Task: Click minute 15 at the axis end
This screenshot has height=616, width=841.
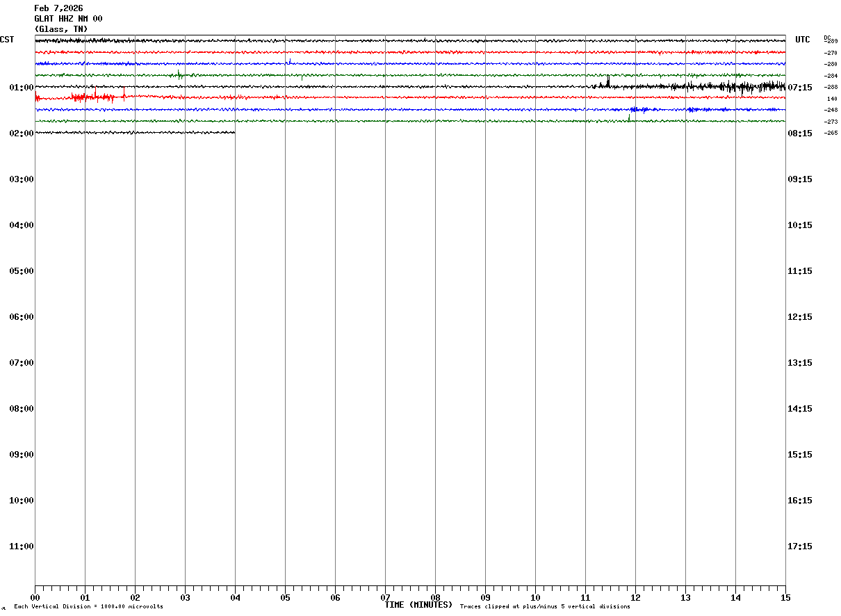Action: [x=785, y=597]
